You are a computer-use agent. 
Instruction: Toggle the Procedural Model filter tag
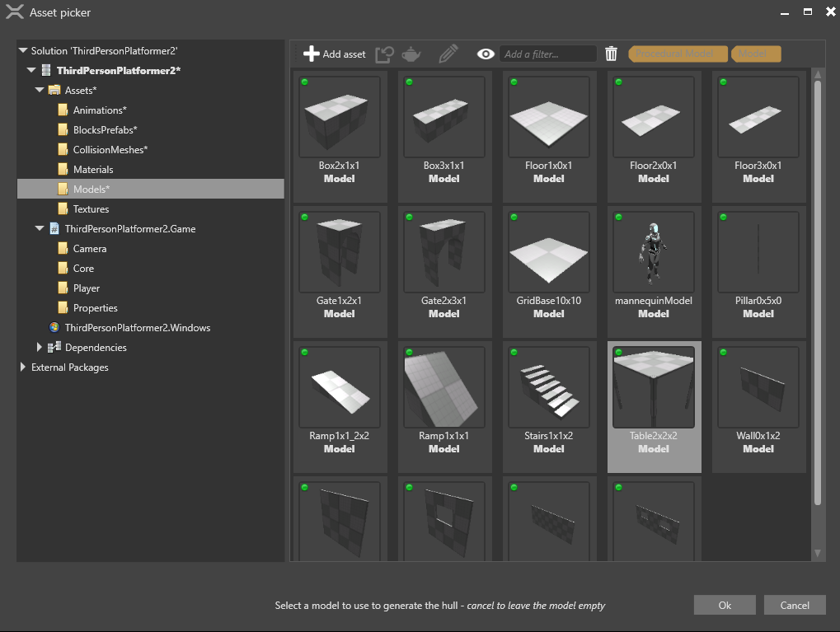coord(678,54)
